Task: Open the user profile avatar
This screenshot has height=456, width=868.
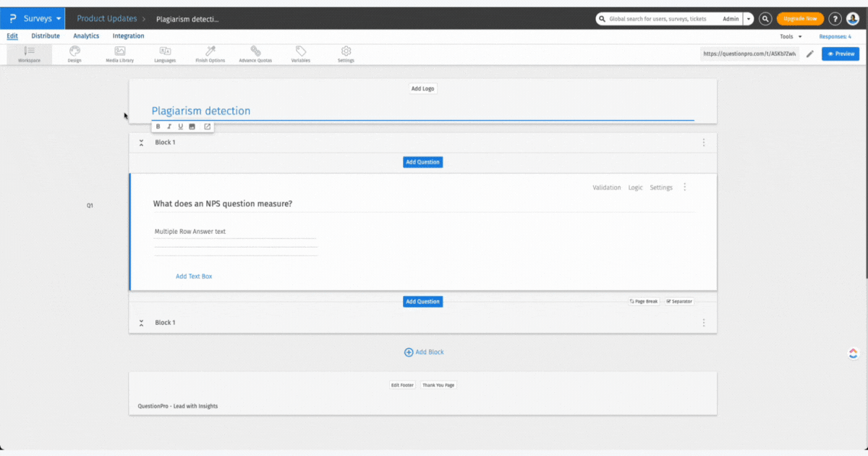Action: click(x=853, y=19)
